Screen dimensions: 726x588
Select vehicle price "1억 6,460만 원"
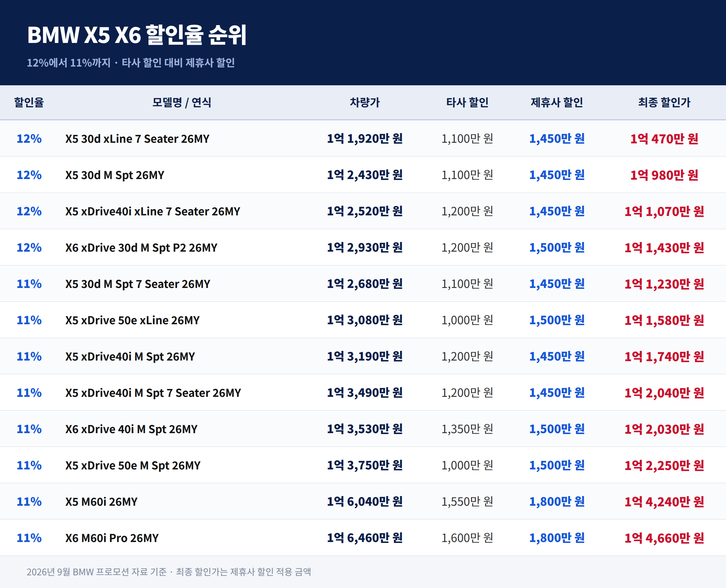(365, 537)
